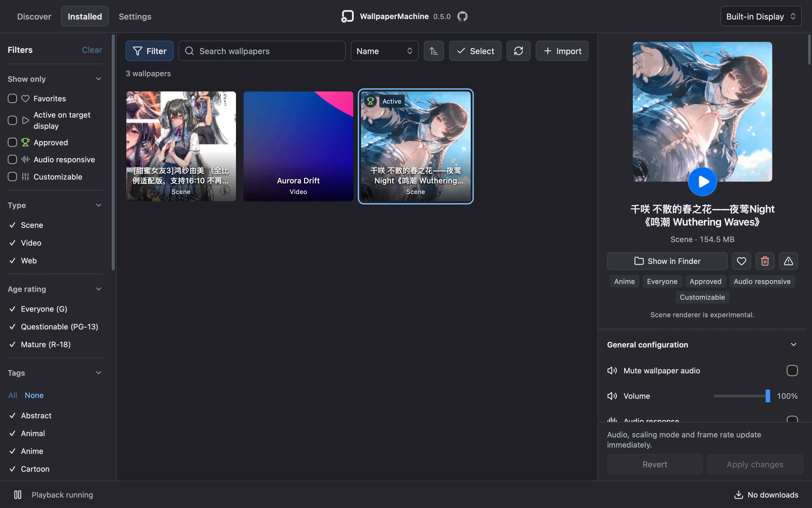The height and width of the screenshot is (508, 812).
Task: Check the Audio responsive filter
Action: (12, 159)
